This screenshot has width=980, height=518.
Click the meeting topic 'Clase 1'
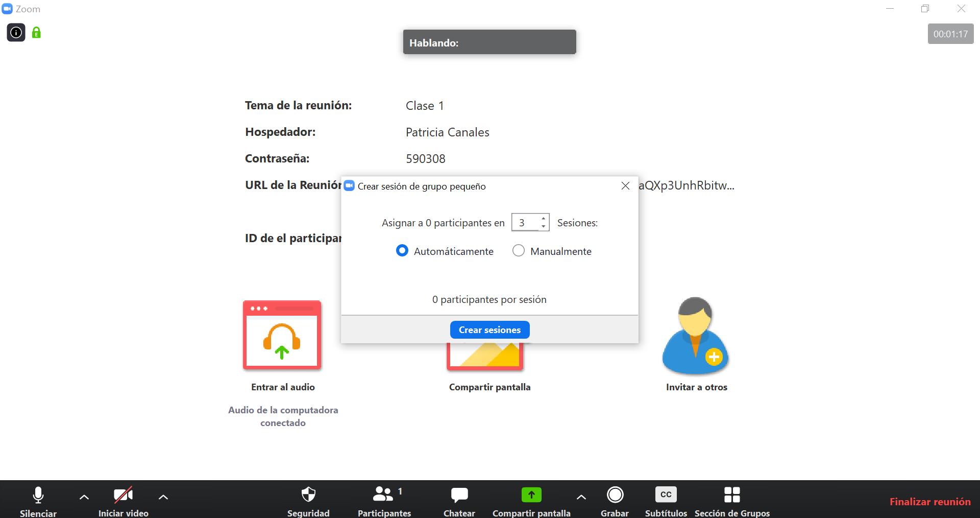click(x=425, y=106)
